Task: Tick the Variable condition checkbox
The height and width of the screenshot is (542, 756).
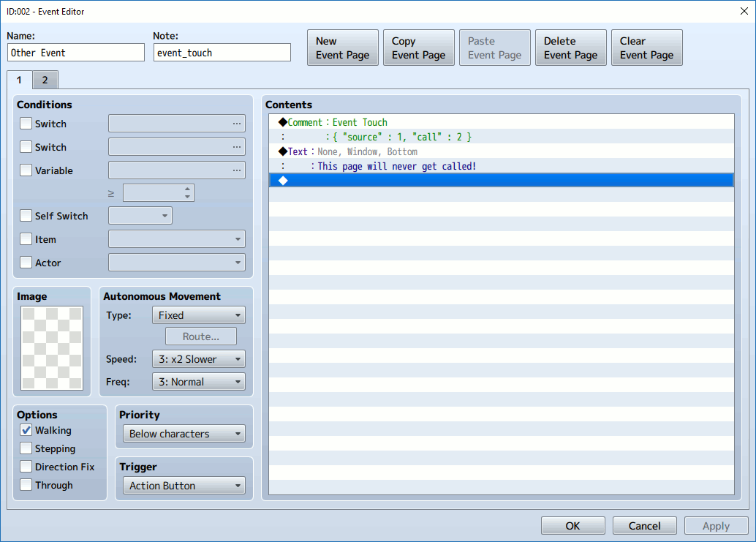Action: click(x=26, y=170)
